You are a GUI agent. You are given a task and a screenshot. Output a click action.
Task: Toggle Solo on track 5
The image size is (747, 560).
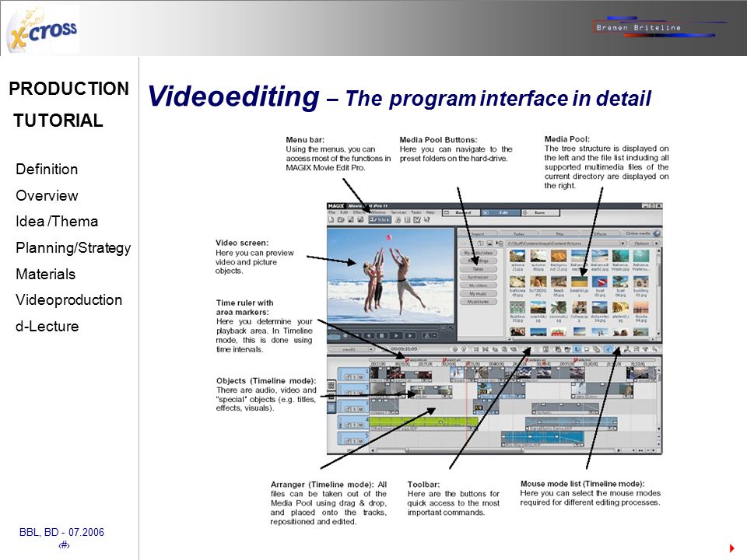pos(354,441)
